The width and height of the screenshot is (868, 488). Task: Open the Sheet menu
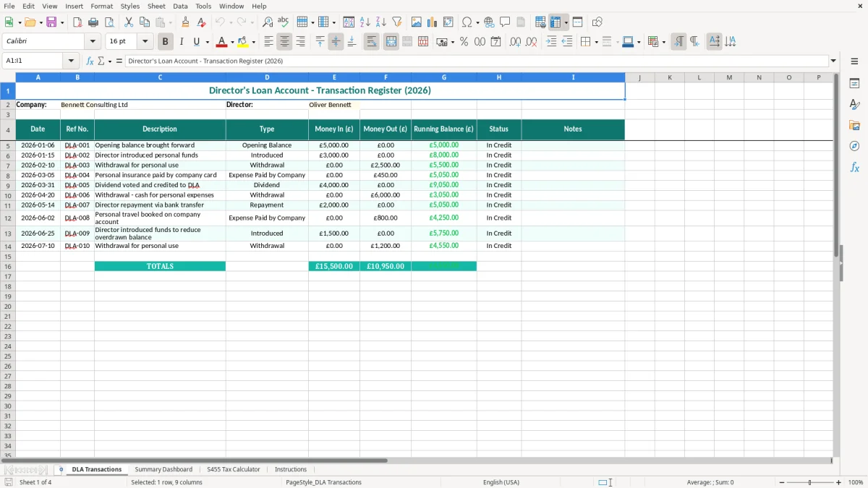coord(156,6)
